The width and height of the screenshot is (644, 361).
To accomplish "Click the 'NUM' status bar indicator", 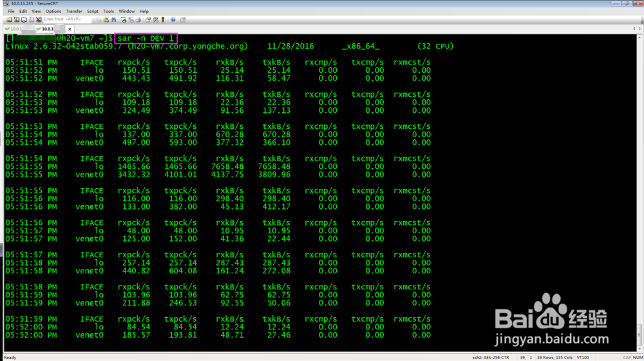I will click(638, 358).
